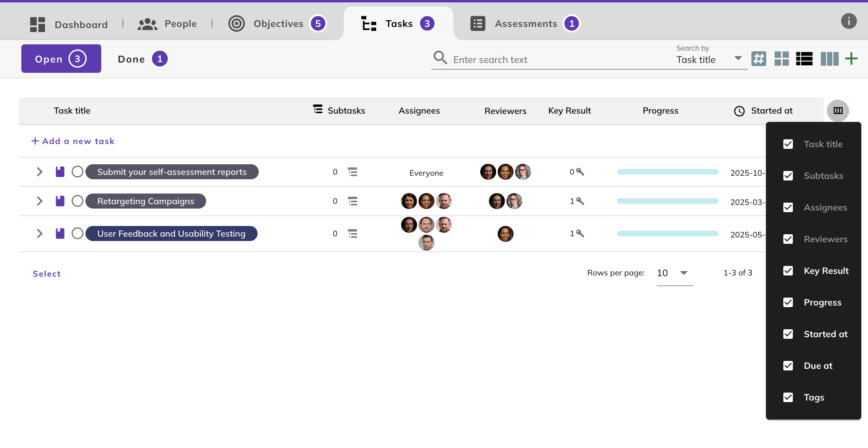The height and width of the screenshot is (448, 868).
Task: Open subtasks icon for Retargeting Campaigns
Action: (x=353, y=201)
